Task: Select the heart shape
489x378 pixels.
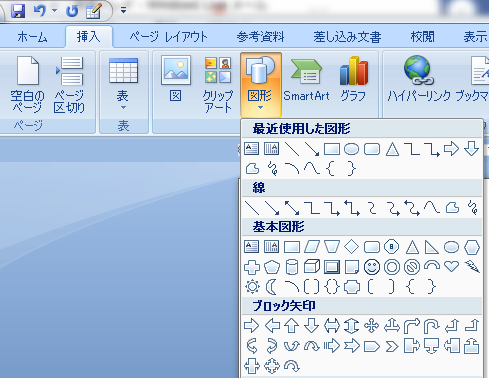Action: click(452, 266)
